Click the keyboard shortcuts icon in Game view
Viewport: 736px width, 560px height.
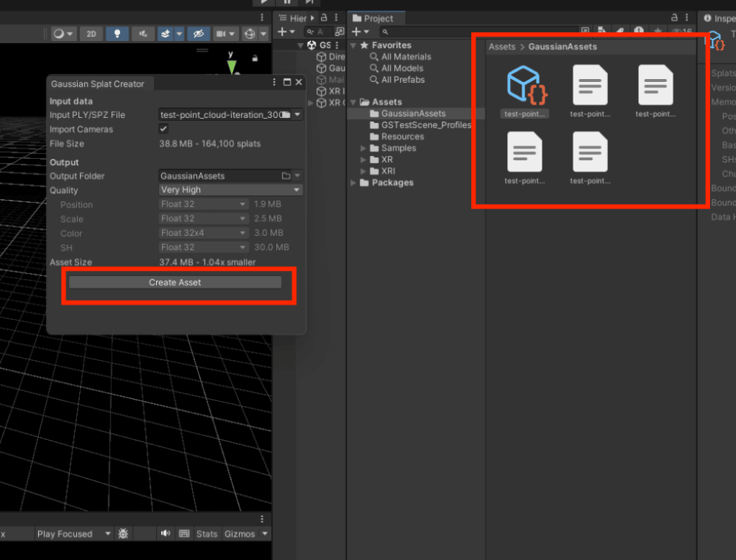tap(184, 533)
